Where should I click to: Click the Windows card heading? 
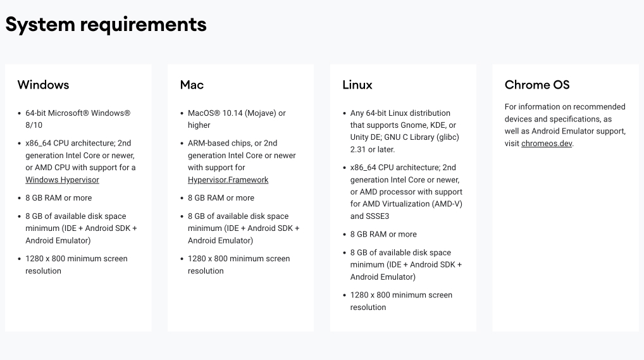[43, 85]
